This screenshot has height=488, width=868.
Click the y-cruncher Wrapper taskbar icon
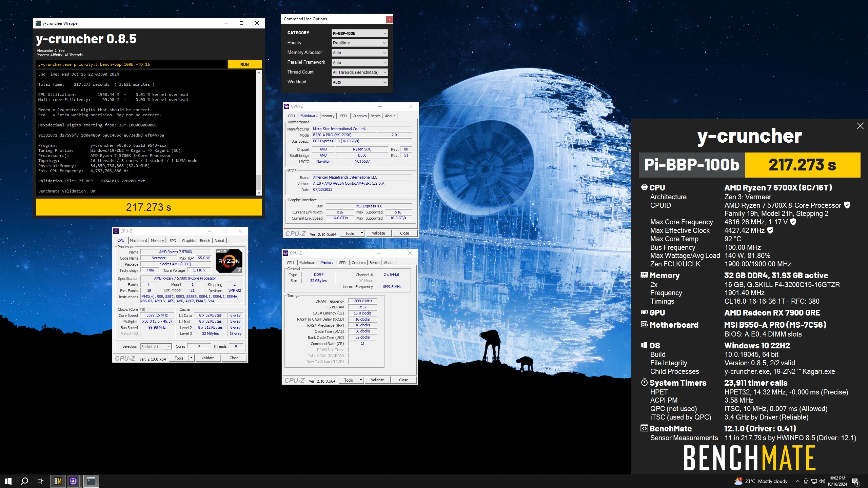(91, 481)
